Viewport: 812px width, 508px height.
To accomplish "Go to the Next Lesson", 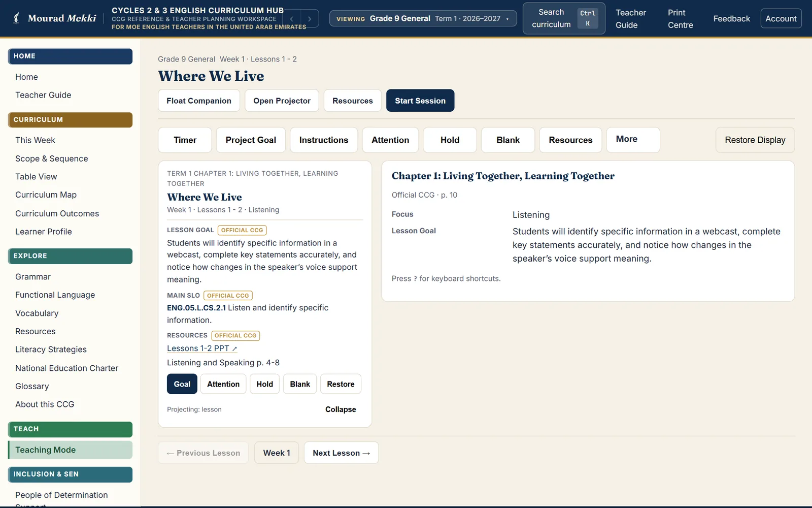I will pyautogui.click(x=341, y=453).
